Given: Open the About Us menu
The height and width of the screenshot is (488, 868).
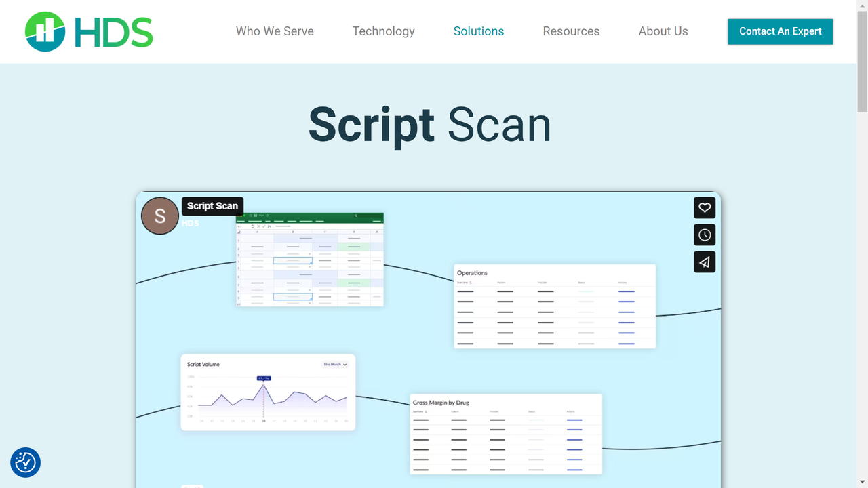Looking at the screenshot, I should pyautogui.click(x=663, y=31).
